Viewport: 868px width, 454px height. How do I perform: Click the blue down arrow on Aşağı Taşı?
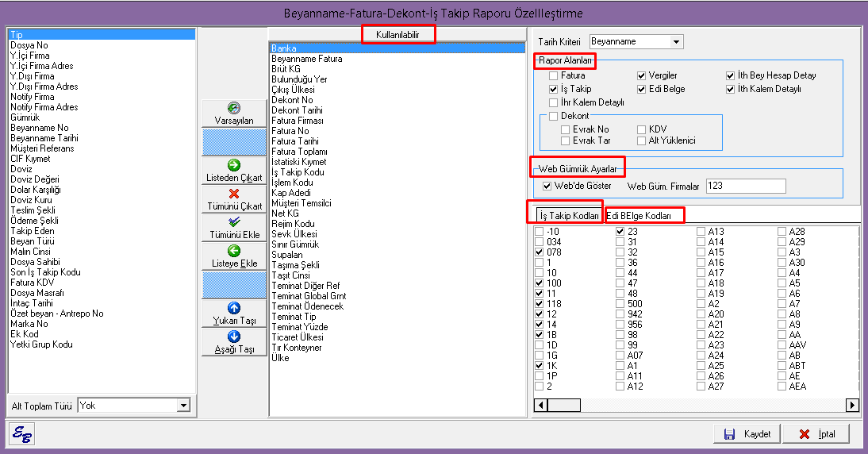(x=234, y=337)
